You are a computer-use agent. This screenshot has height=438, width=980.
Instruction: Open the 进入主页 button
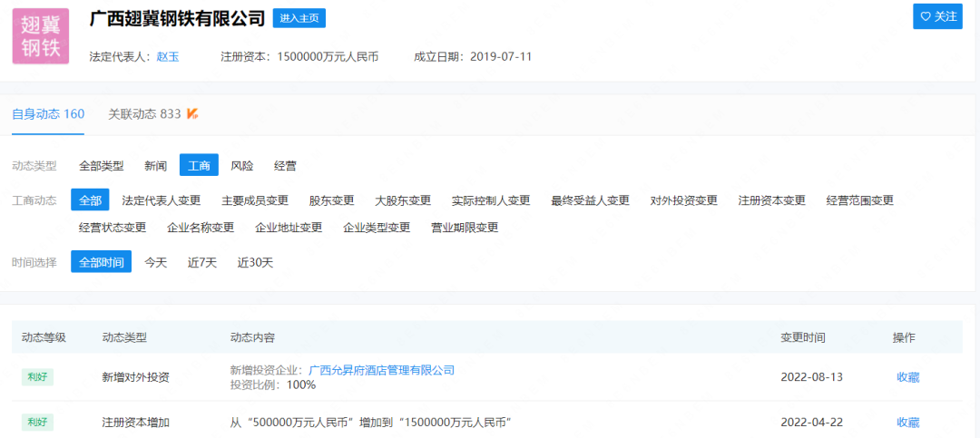[x=299, y=18]
